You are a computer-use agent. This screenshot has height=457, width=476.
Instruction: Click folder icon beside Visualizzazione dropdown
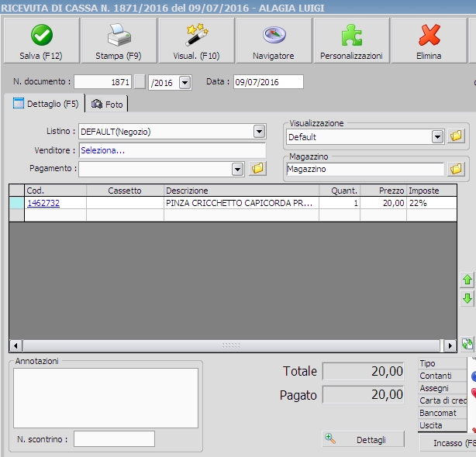click(x=456, y=136)
